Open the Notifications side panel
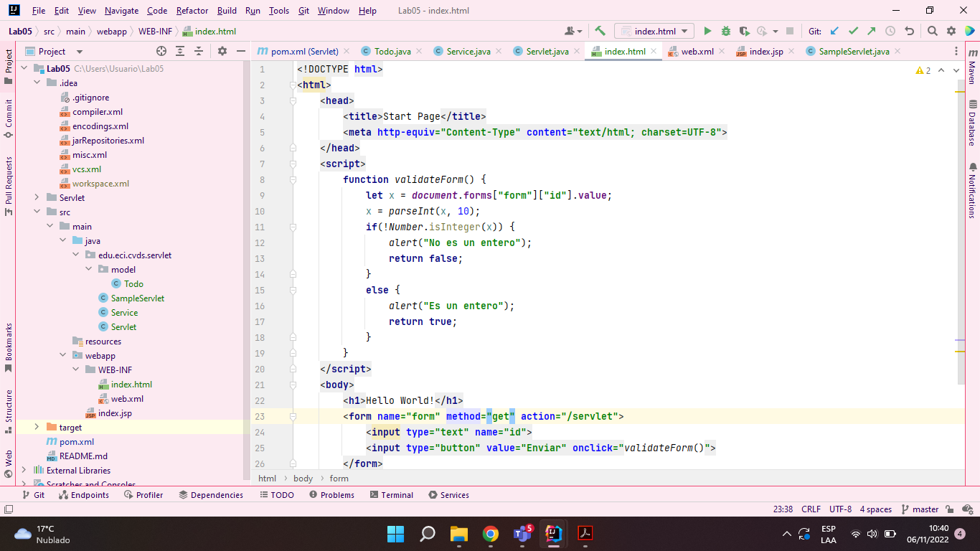Viewport: 980px width, 551px height. coord(972,191)
